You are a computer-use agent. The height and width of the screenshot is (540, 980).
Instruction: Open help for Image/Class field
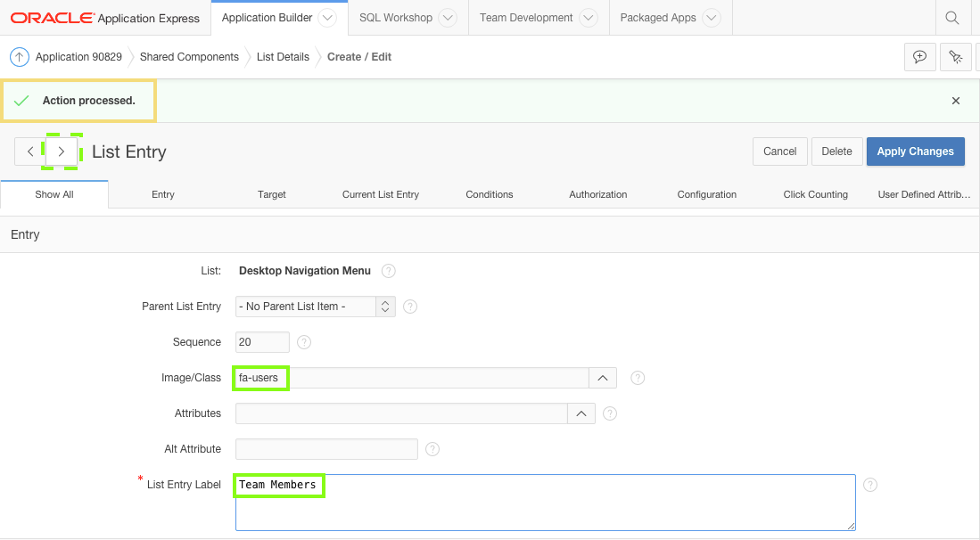(638, 378)
